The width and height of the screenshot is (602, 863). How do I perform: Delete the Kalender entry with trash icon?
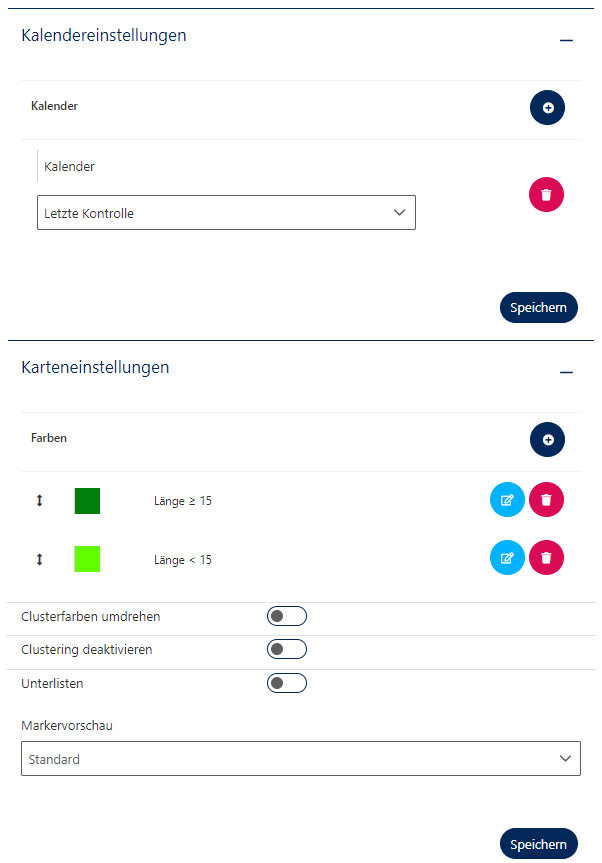pyautogui.click(x=546, y=194)
